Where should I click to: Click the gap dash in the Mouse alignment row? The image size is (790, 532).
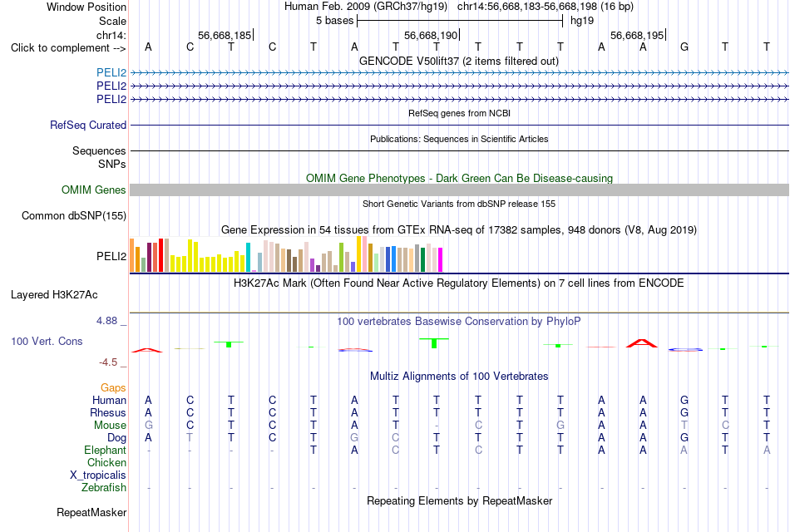click(437, 426)
